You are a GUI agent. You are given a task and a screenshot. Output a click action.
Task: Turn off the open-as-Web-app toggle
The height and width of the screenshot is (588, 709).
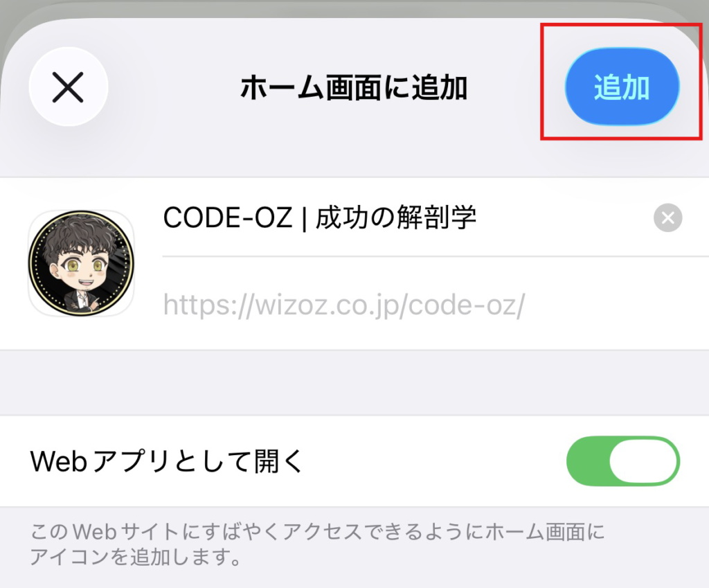[x=622, y=461]
